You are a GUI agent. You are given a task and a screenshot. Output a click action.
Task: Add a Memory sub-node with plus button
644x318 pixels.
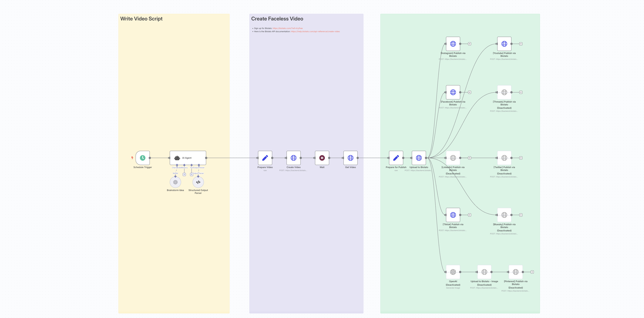pos(184,175)
